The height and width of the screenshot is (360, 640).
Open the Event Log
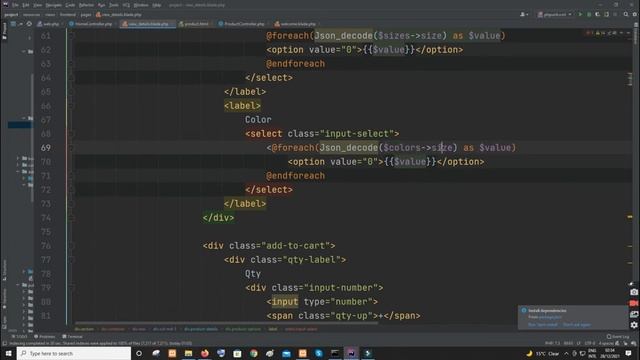click(x=618, y=337)
